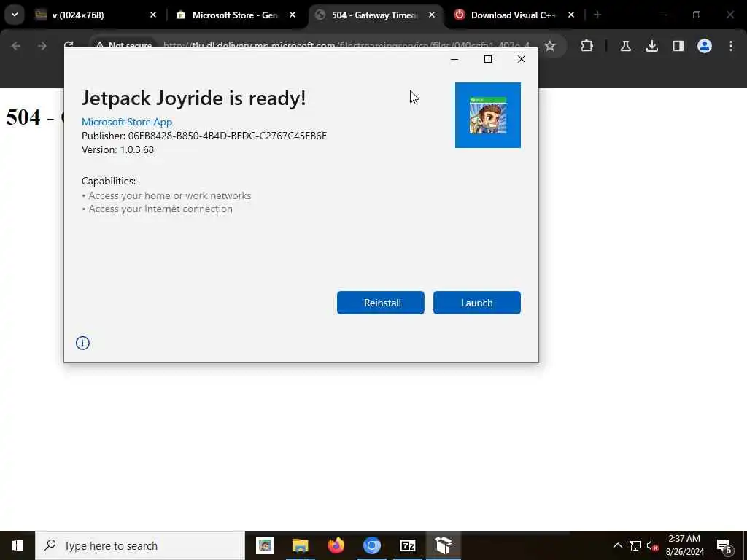Open the browser downloads panel
The image size is (747, 560).
[x=652, y=46]
